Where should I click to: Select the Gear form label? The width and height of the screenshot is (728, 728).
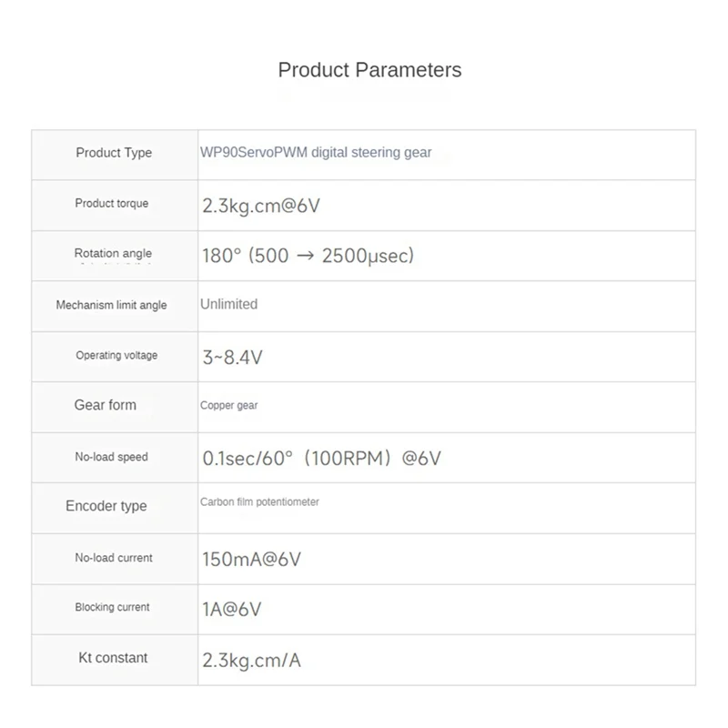click(x=105, y=405)
